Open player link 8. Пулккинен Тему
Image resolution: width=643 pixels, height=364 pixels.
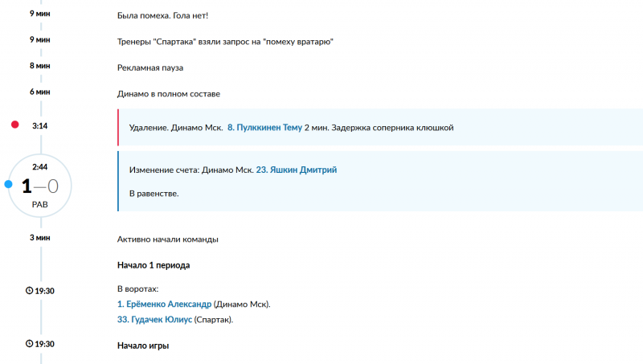264,128
